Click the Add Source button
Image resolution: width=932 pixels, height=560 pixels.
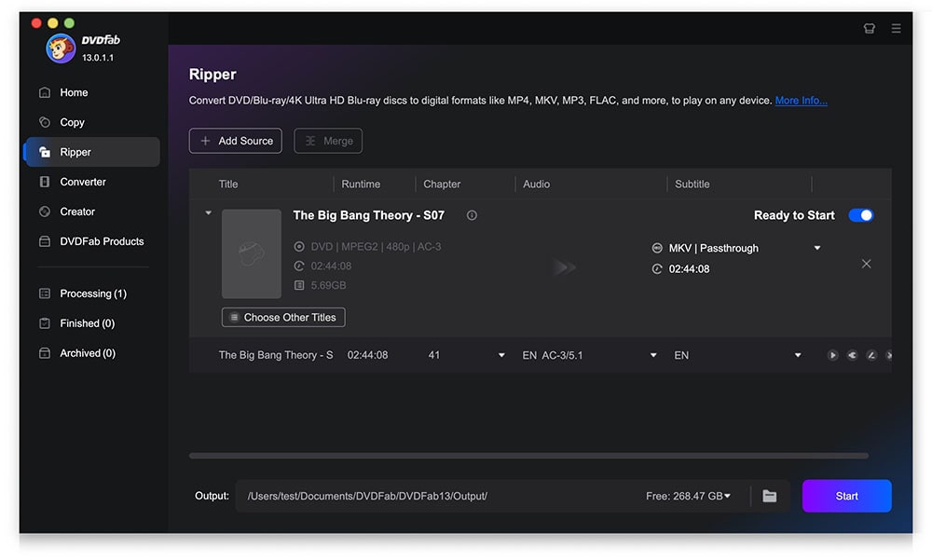point(235,141)
